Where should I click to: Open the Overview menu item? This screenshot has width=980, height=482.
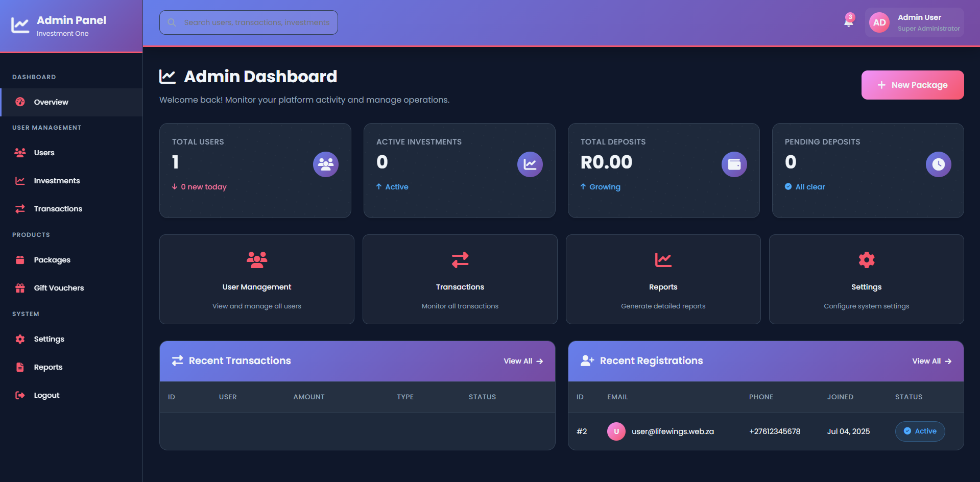pyautogui.click(x=72, y=102)
